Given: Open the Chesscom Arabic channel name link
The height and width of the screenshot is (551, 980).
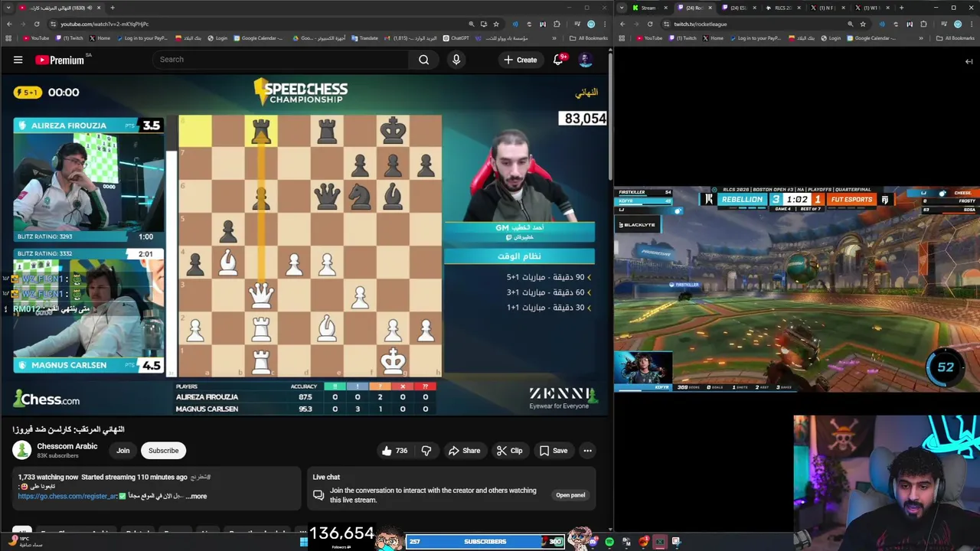Looking at the screenshot, I should [x=67, y=446].
